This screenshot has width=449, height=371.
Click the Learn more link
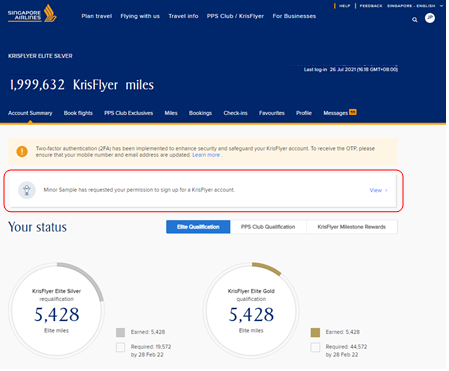point(206,155)
